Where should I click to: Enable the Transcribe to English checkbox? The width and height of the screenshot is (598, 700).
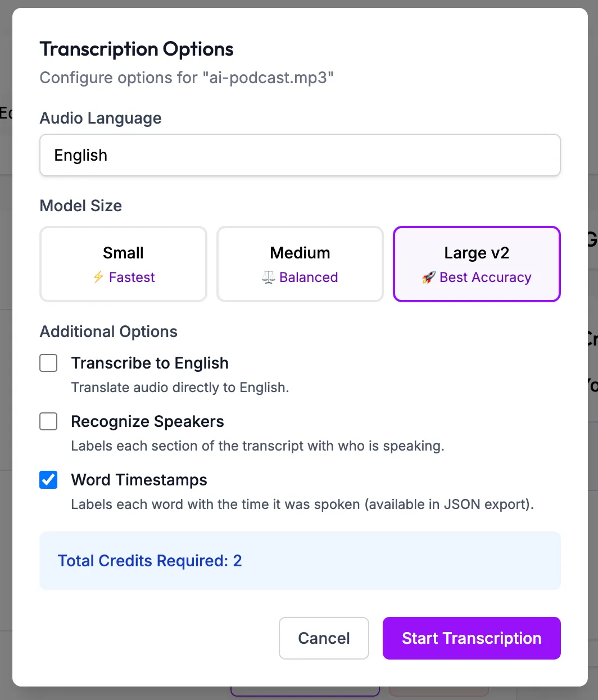pos(48,363)
